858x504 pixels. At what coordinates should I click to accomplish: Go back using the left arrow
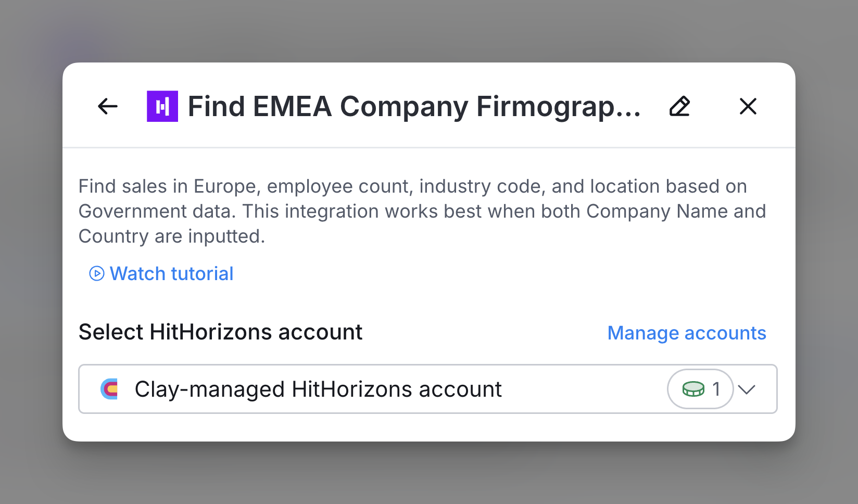pyautogui.click(x=108, y=106)
